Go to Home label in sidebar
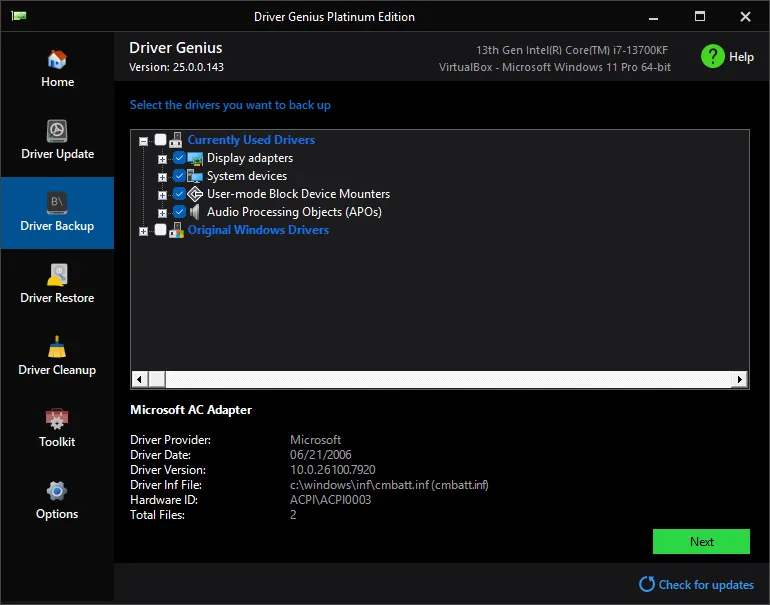This screenshot has width=770, height=605. tap(57, 82)
